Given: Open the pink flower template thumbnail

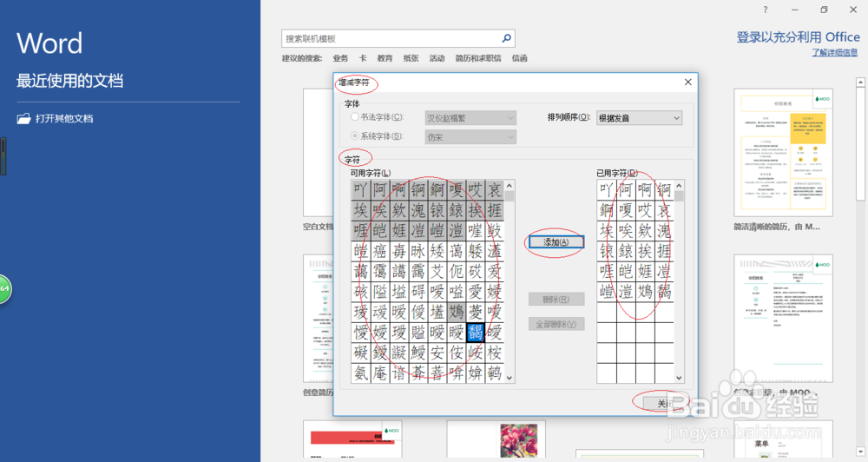Looking at the screenshot, I should [x=496, y=440].
